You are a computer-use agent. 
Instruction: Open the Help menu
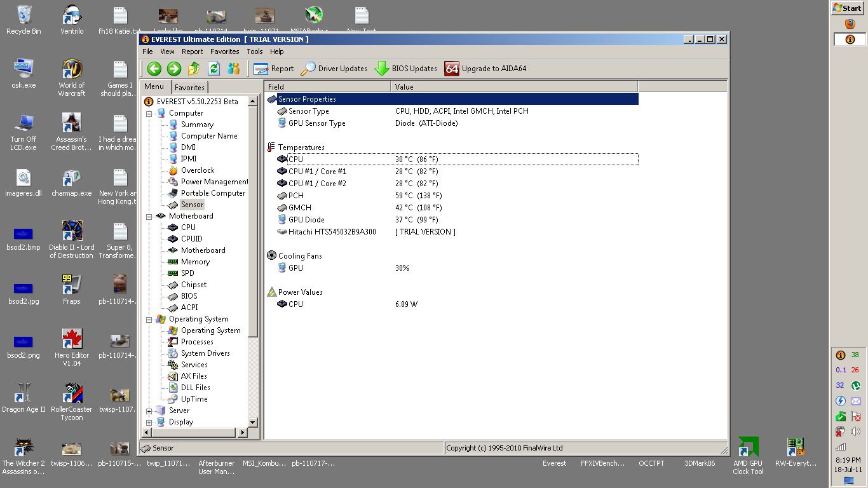pos(277,51)
